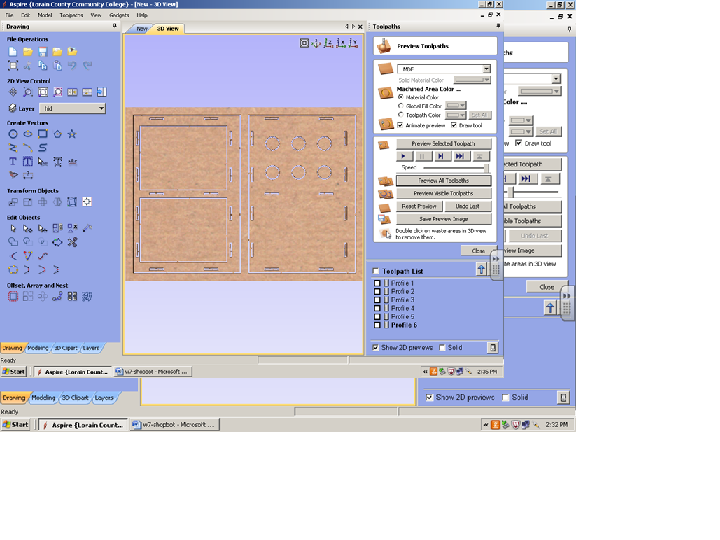Activate the Zoom box magnifier tool
Image resolution: width=720 pixels, height=540 pixels.
pyautogui.click(x=28, y=92)
